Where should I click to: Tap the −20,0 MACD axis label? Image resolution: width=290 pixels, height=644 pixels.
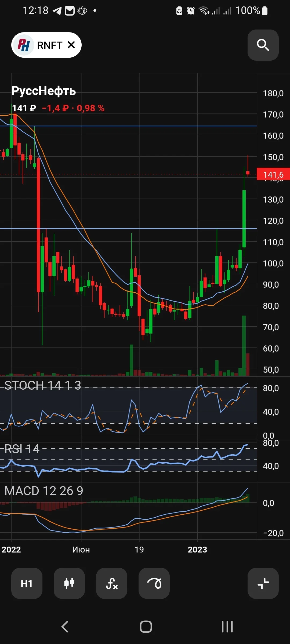[273, 533]
